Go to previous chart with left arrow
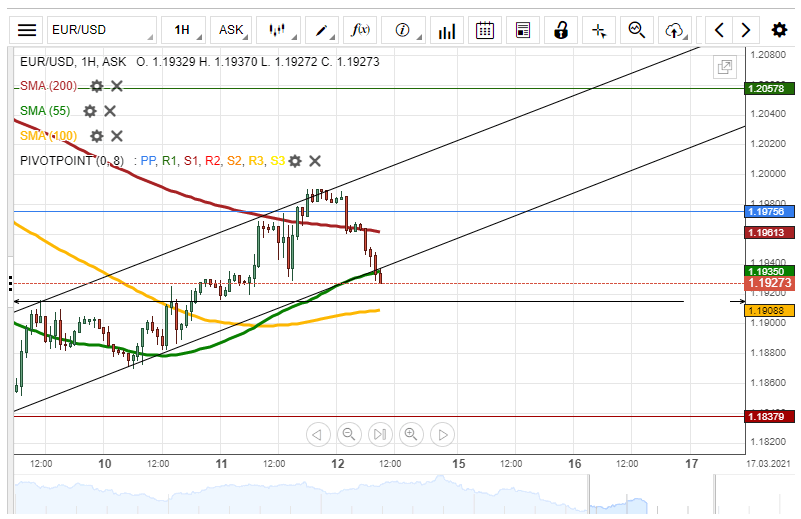This screenshot has width=801, height=519. (x=719, y=30)
